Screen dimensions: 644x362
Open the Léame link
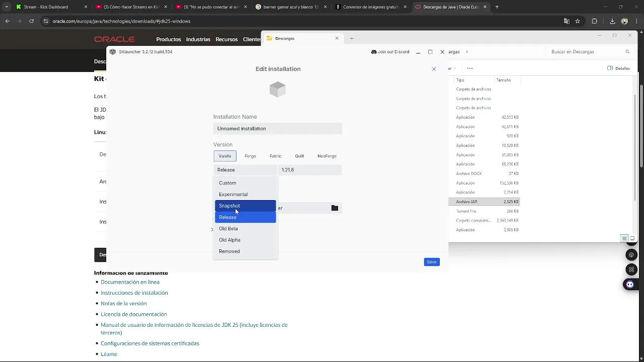109,354
